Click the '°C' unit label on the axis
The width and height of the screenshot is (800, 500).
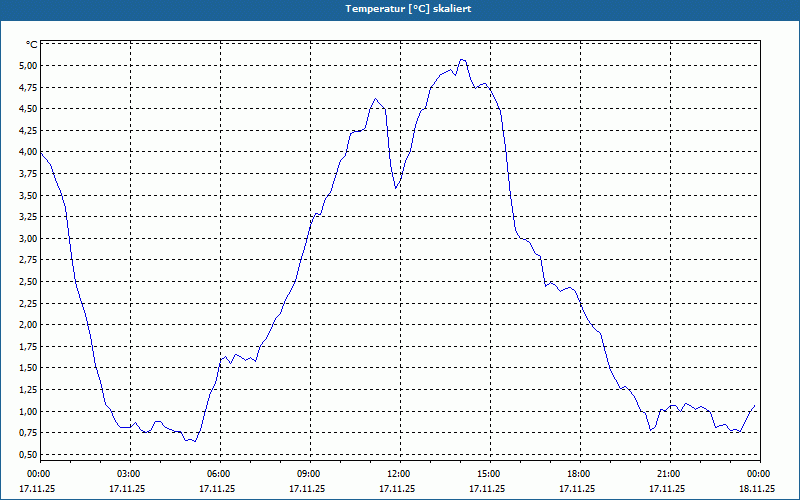(32, 45)
